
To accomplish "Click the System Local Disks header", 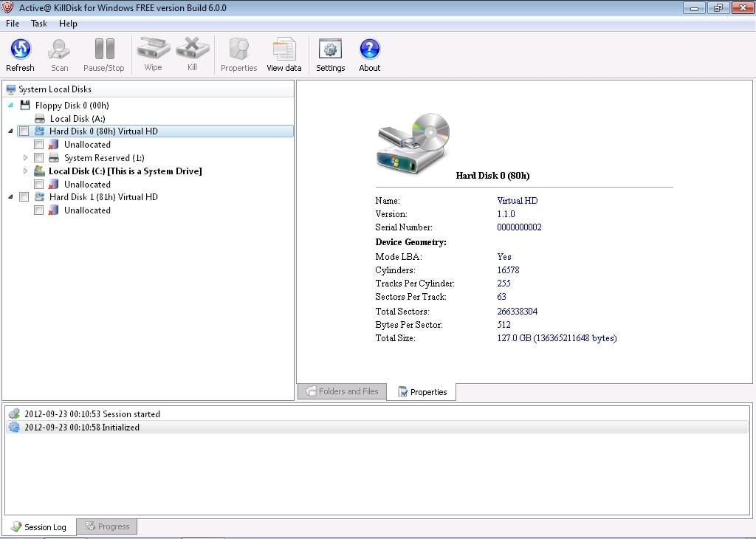I will (x=148, y=89).
